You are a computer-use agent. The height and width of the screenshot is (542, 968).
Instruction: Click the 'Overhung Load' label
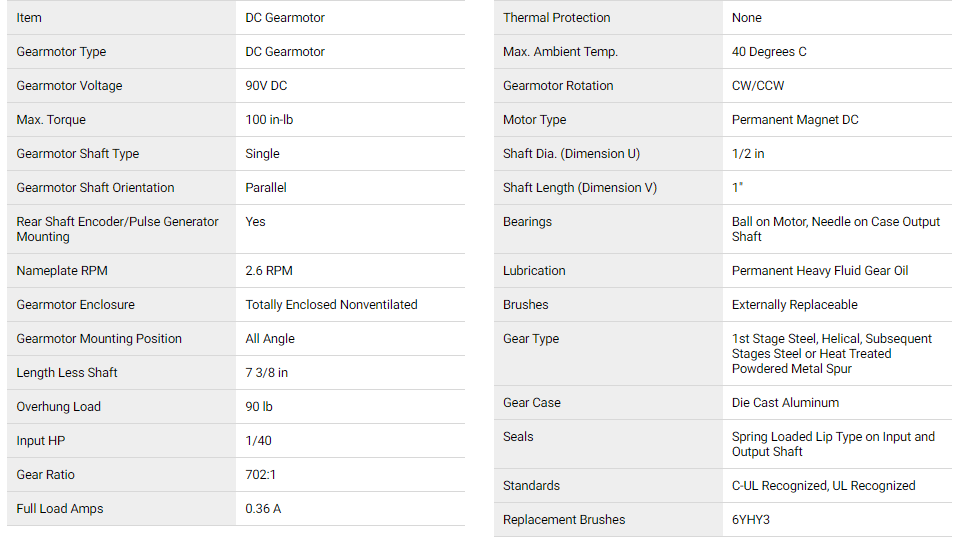click(x=59, y=406)
